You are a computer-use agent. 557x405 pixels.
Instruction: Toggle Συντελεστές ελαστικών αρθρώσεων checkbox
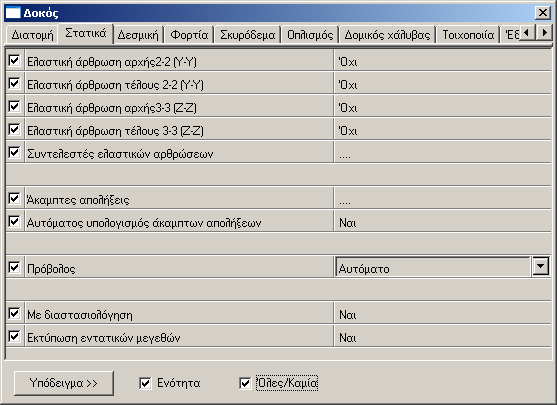tap(14, 152)
